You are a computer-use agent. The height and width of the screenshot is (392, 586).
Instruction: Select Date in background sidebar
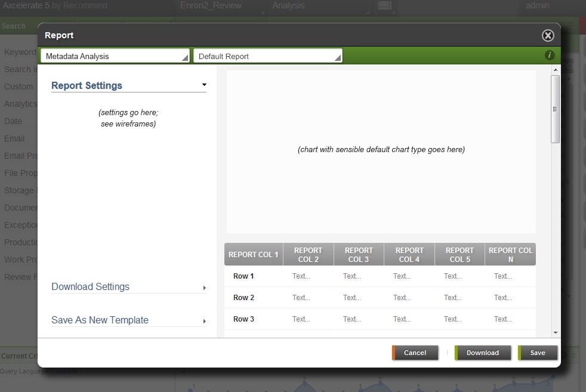click(x=13, y=121)
